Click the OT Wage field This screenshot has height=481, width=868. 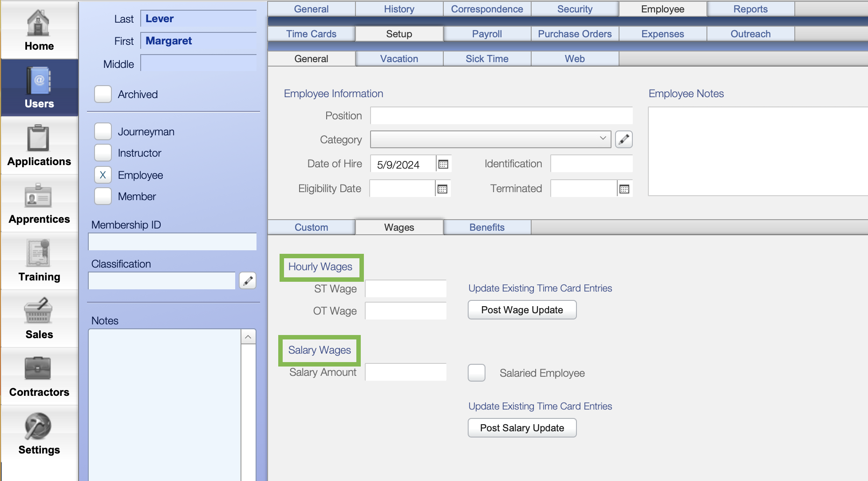pyautogui.click(x=406, y=311)
